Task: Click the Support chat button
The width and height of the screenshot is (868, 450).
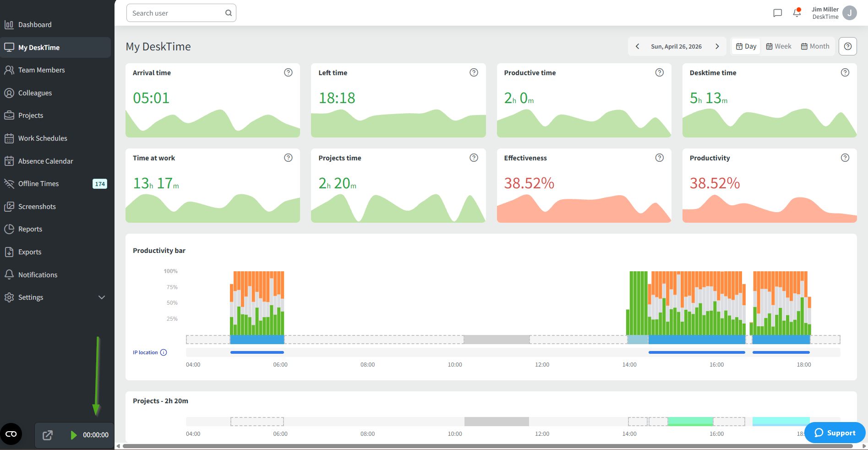Action: [835, 433]
